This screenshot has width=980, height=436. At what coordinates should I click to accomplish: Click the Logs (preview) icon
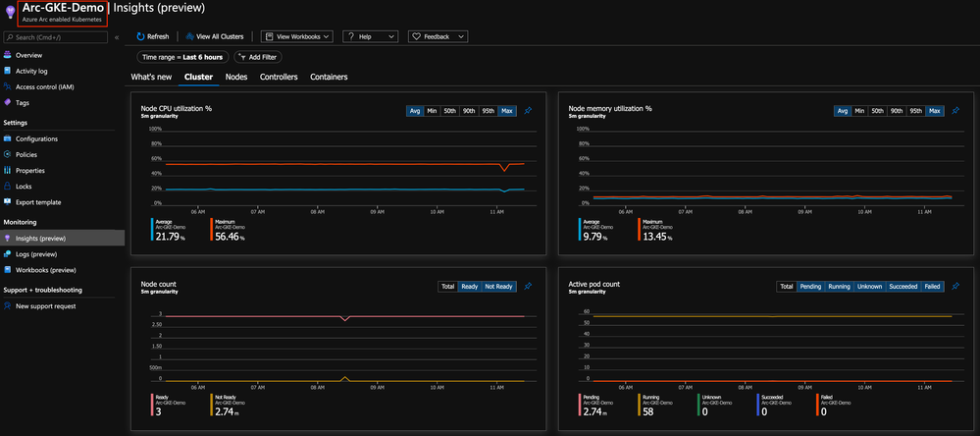8,254
